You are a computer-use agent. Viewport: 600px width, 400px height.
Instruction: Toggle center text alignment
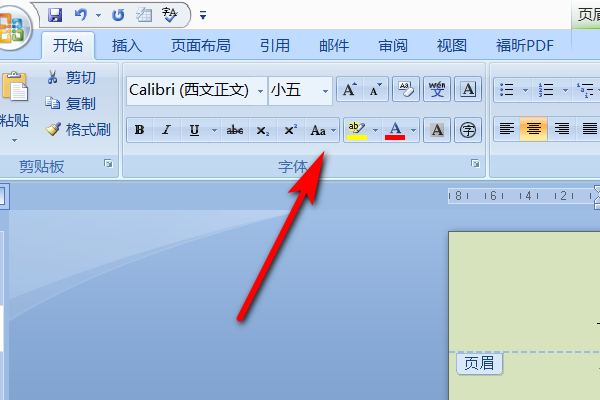click(x=534, y=129)
